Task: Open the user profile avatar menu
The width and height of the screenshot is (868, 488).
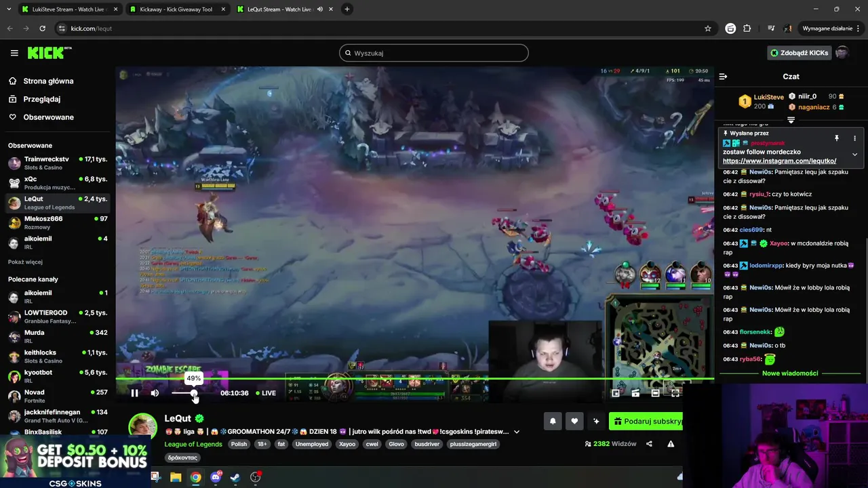Action: click(842, 53)
